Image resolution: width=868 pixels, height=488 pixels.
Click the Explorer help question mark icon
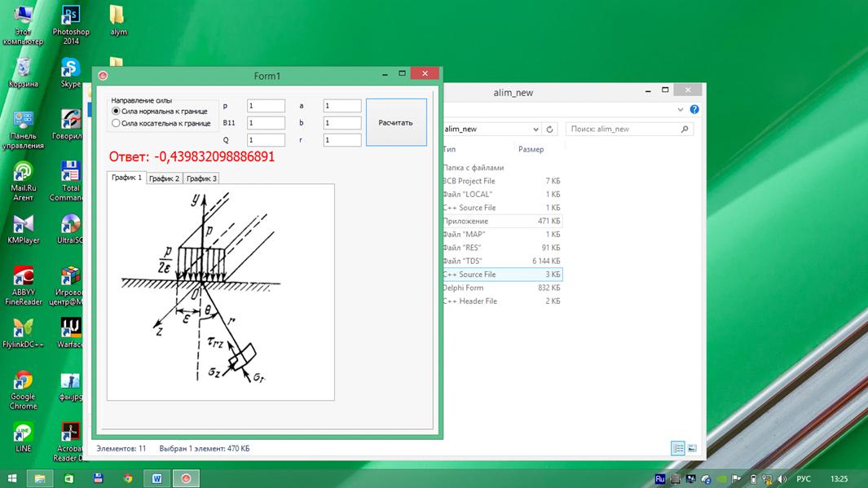pos(694,109)
